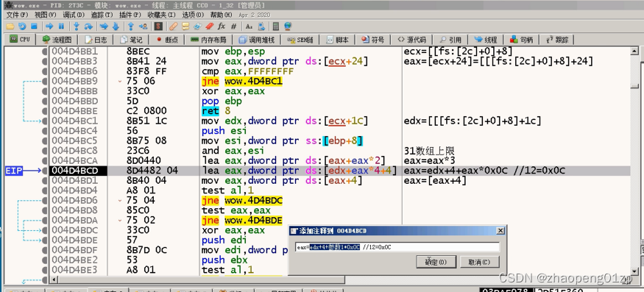Click the jne wow.4D4BDE instruction
644x292 pixels.
pos(242,220)
